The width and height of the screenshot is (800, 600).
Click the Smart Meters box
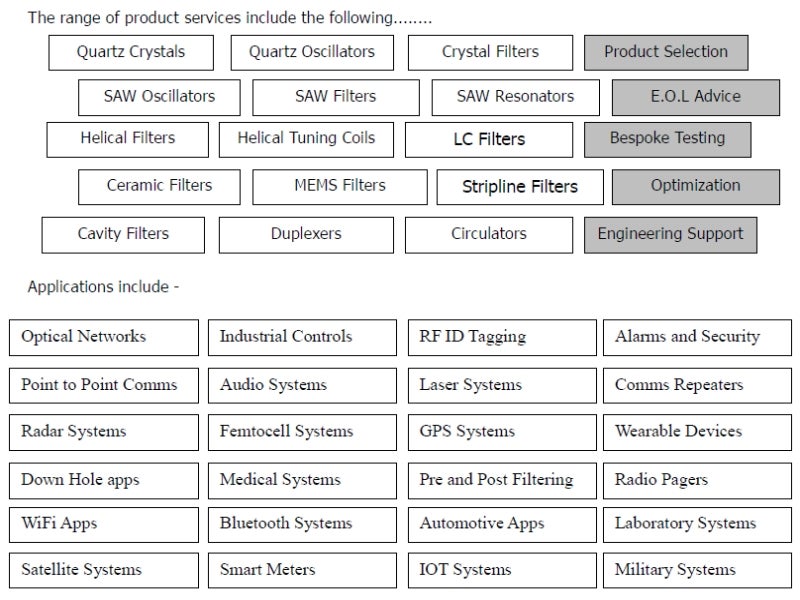(x=302, y=571)
